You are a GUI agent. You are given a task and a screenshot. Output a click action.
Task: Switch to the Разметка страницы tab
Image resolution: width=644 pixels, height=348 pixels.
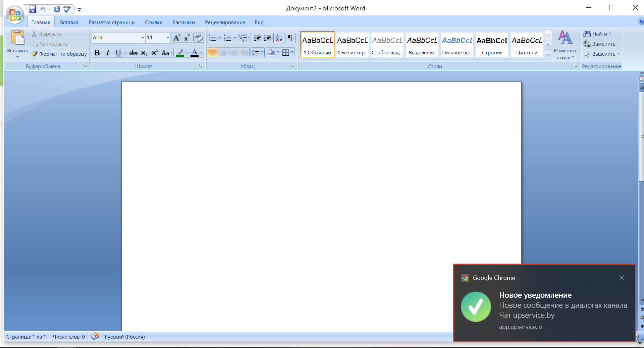tap(112, 22)
